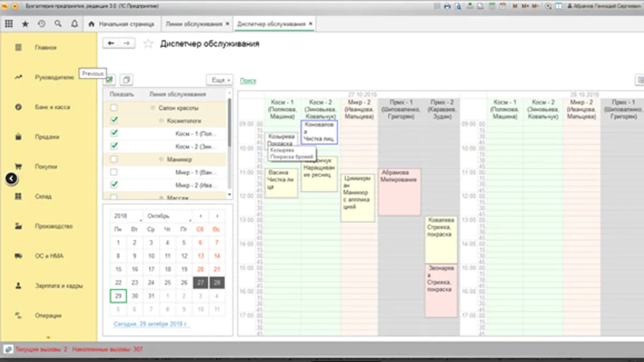The image size is (644, 362).
Task: Collapse the sidebar with the black arrow
Action: [12, 179]
